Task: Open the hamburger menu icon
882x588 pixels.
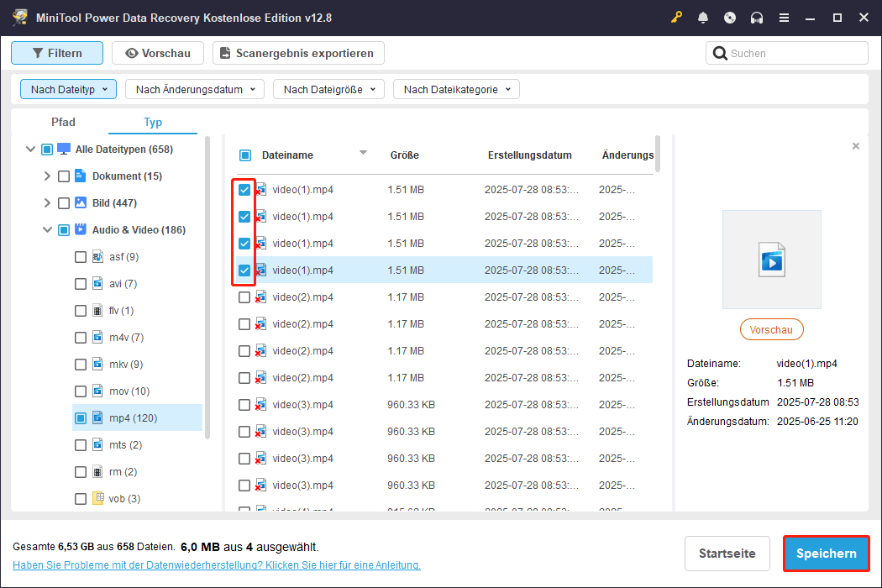Action: click(x=784, y=18)
